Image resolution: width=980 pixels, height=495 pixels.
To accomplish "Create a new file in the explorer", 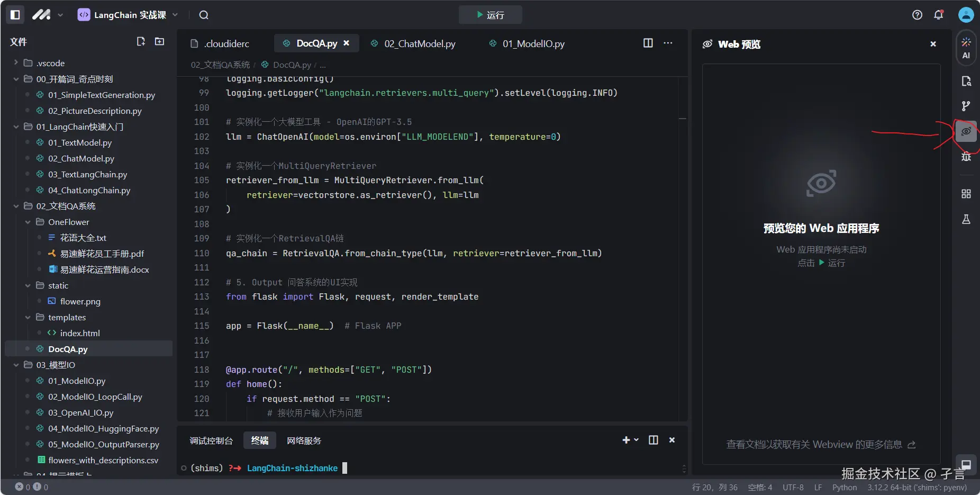I will pyautogui.click(x=141, y=41).
